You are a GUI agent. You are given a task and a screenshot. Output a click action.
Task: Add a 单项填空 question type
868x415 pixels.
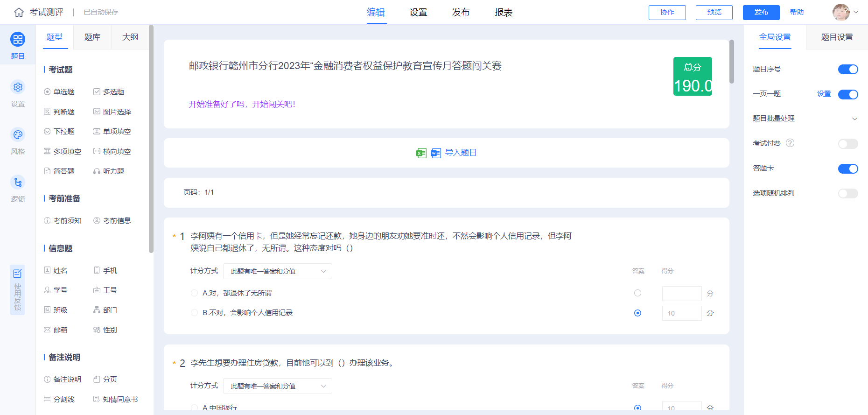click(x=112, y=132)
